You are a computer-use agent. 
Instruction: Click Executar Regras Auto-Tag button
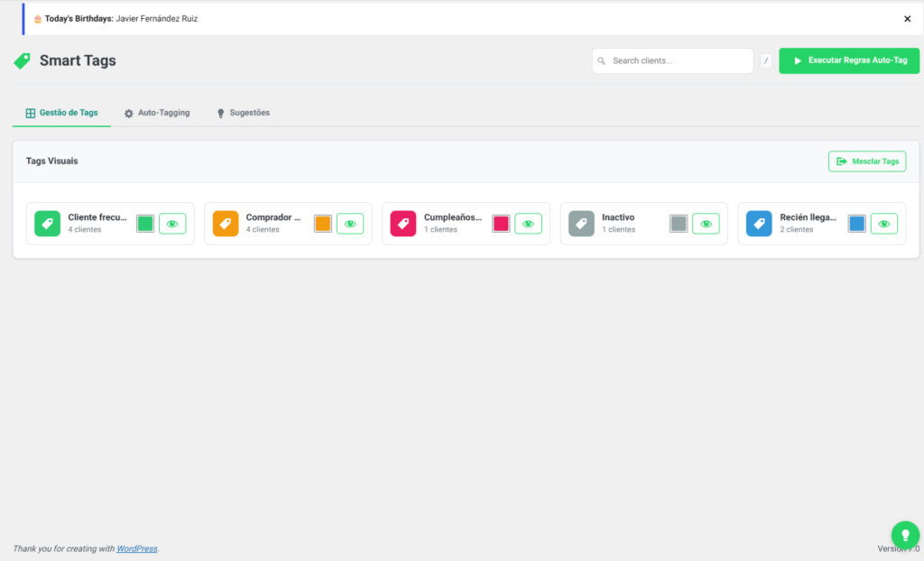point(848,60)
